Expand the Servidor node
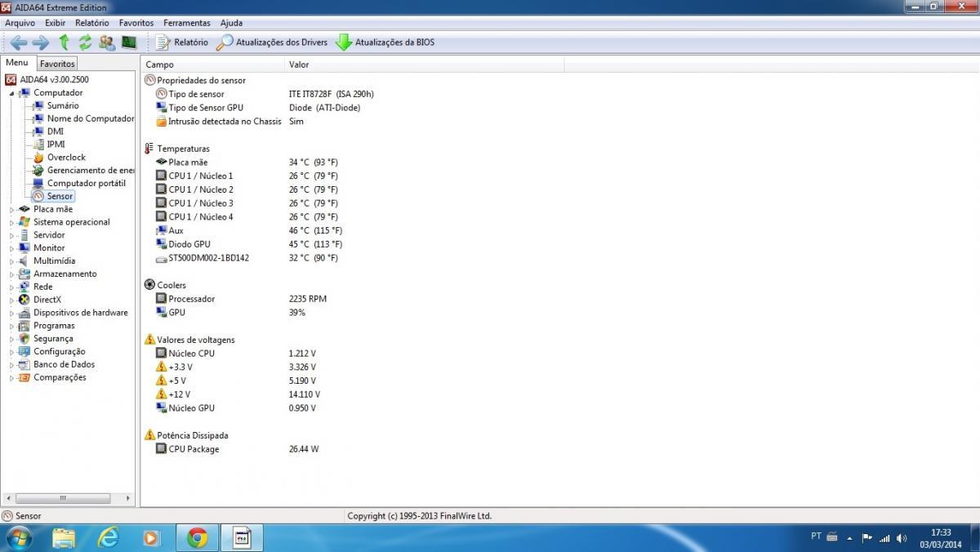980x552 pixels. pos(11,236)
